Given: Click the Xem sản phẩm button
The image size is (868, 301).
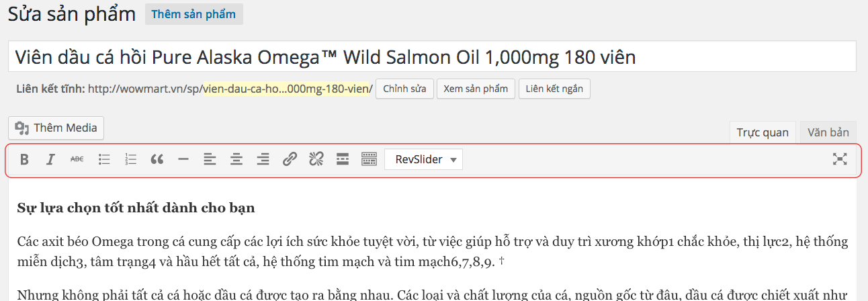Looking at the screenshot, I should pyautogui.click(x=476, y=89).
